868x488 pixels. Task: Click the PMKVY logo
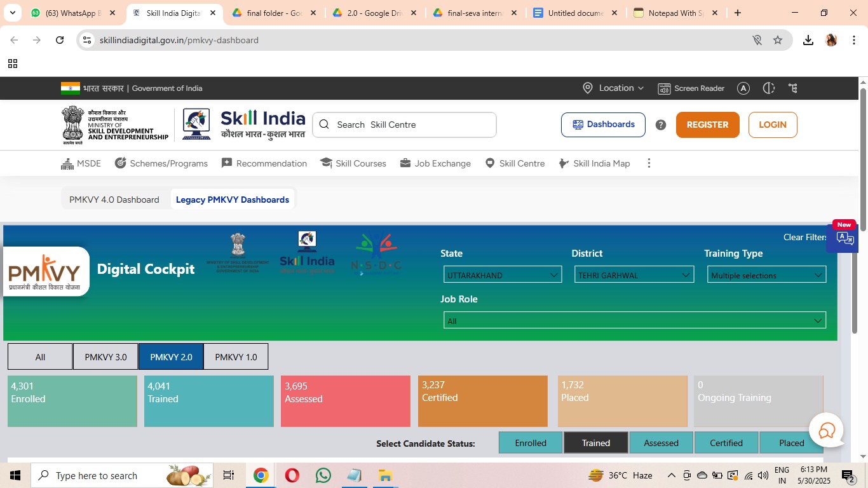click(x=44, y=272)
